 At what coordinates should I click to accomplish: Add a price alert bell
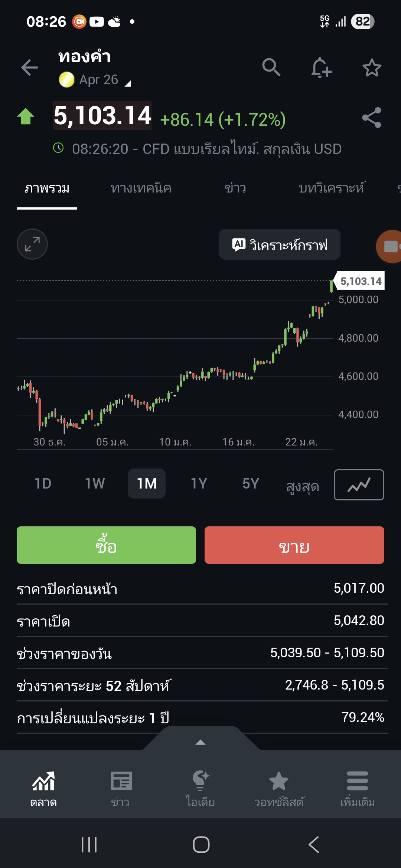tap(321, 68)
